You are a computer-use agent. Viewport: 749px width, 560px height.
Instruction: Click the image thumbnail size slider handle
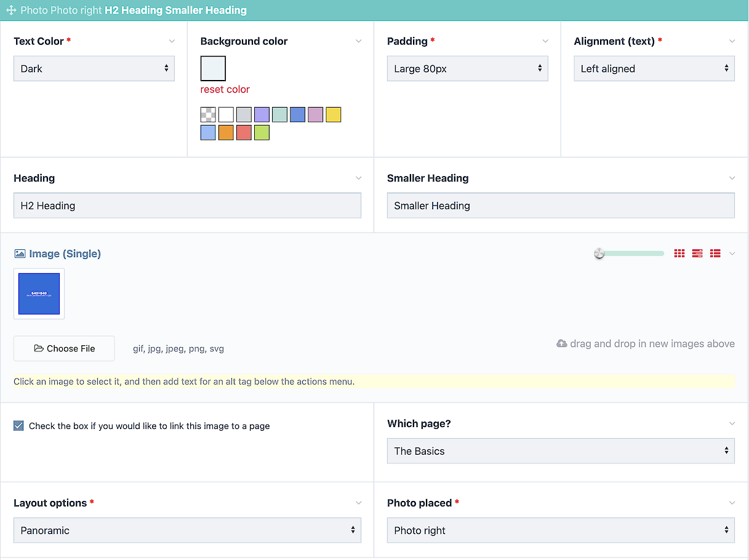(x=599, y=254)
